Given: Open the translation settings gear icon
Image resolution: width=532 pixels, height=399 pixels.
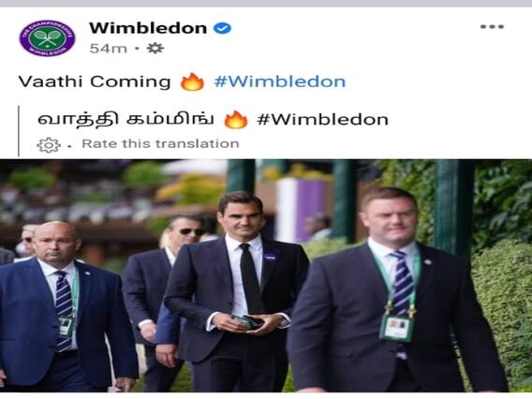Looking at the screenshot, I should [x=49, y=145].
